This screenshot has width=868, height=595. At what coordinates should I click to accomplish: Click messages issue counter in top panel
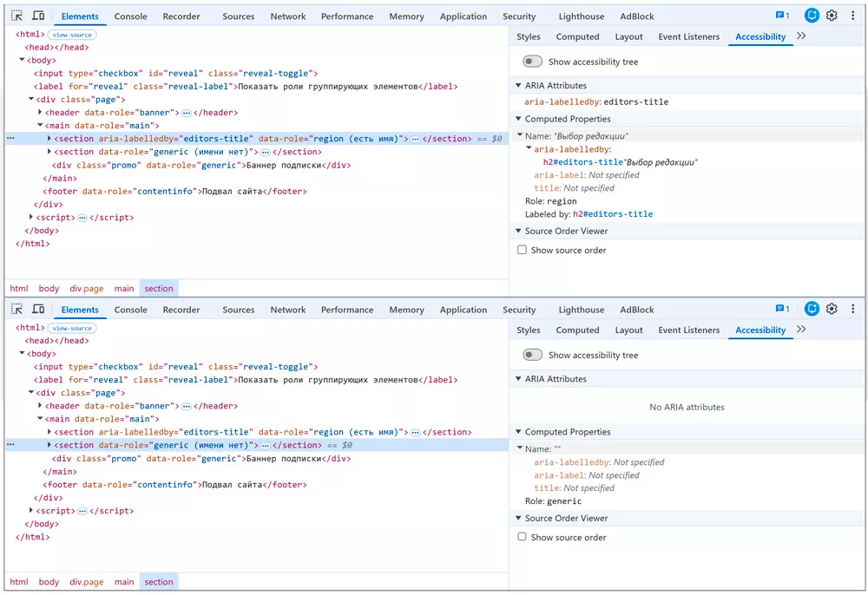[782, 16]
